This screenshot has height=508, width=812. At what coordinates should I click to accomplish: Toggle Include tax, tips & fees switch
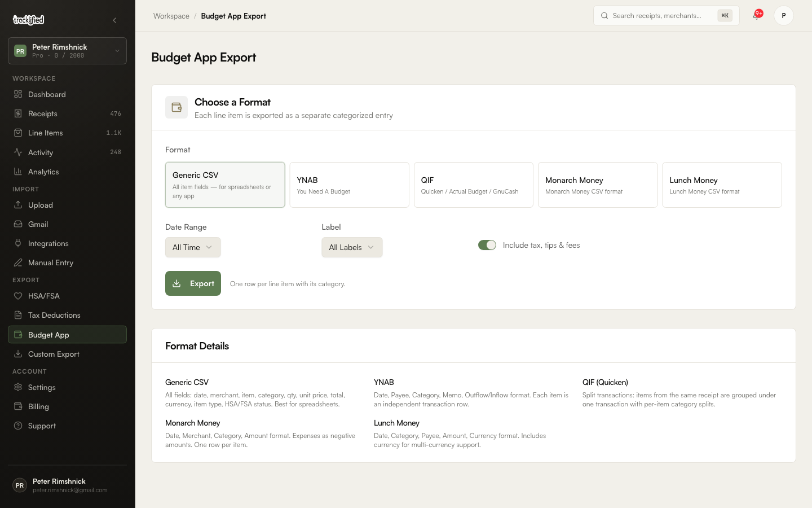(x=487, y=245)
